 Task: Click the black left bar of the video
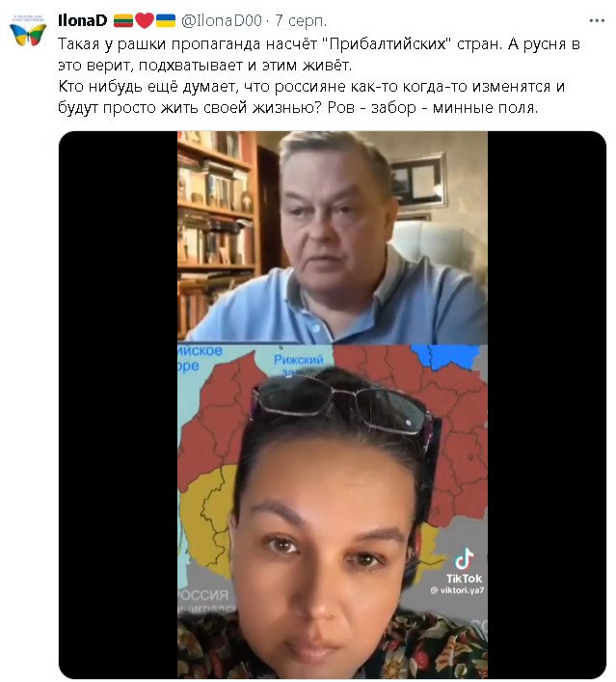click(119, 404)
